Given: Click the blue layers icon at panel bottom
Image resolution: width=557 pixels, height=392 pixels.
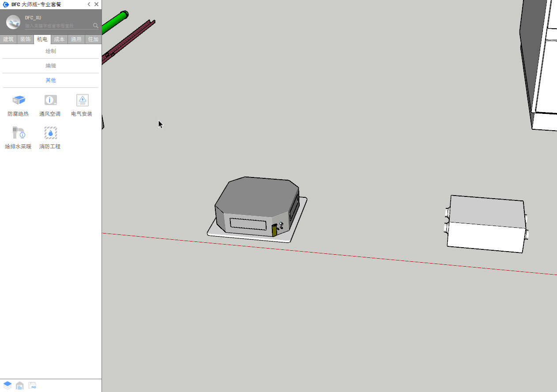Looking at the screenshot, I should click(8, 385).
